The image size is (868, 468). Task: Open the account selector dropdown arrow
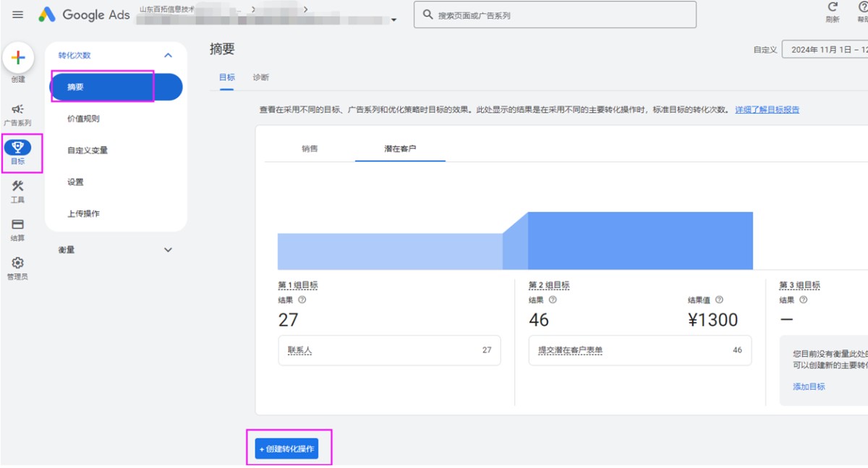(393, 20)
